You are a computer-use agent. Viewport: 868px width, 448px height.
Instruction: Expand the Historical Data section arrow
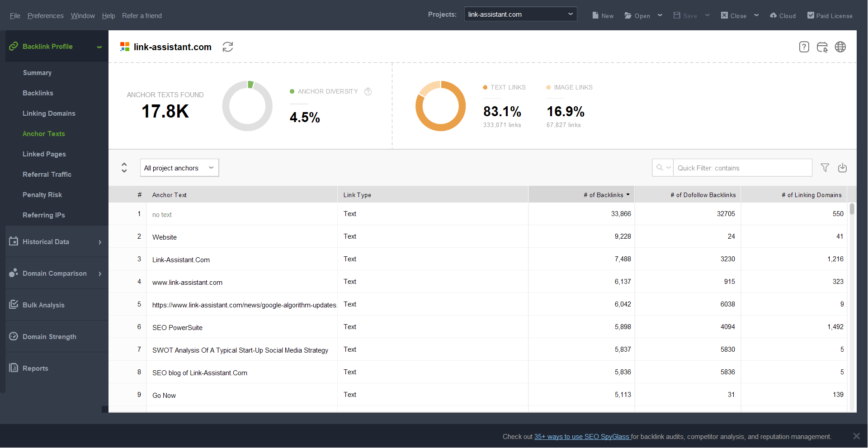point(100,242)
